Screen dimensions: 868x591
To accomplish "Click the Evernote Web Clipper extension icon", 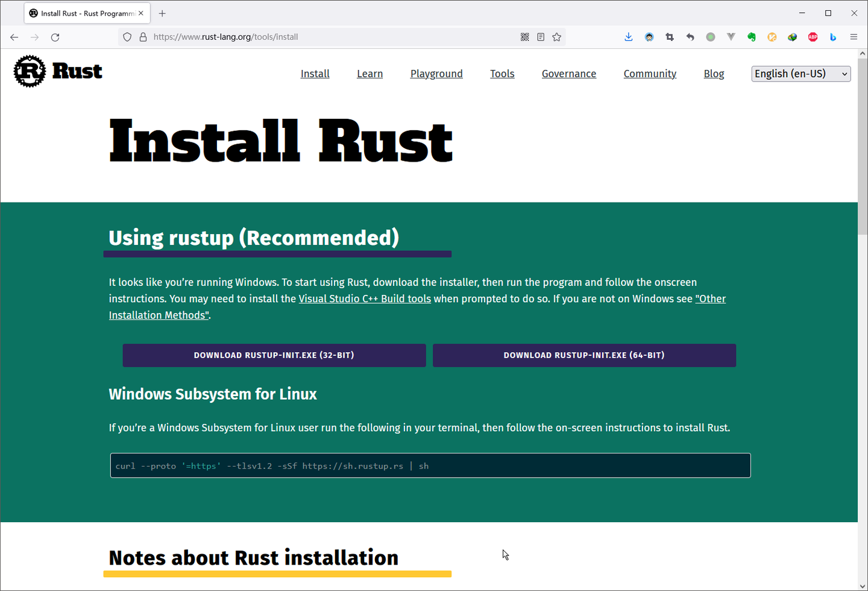I will tap(752, 37).
